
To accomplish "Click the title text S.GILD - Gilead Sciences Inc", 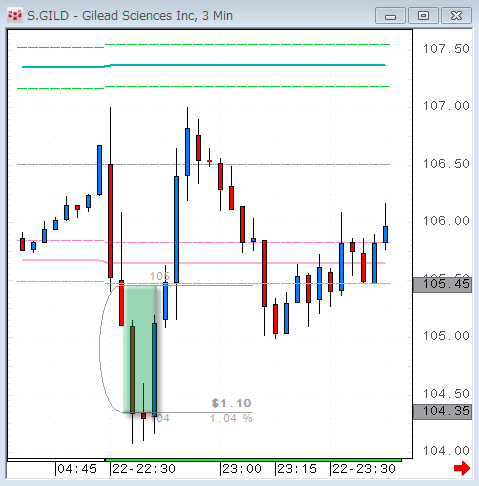I will pyautogui.click(x=111, y=16).
